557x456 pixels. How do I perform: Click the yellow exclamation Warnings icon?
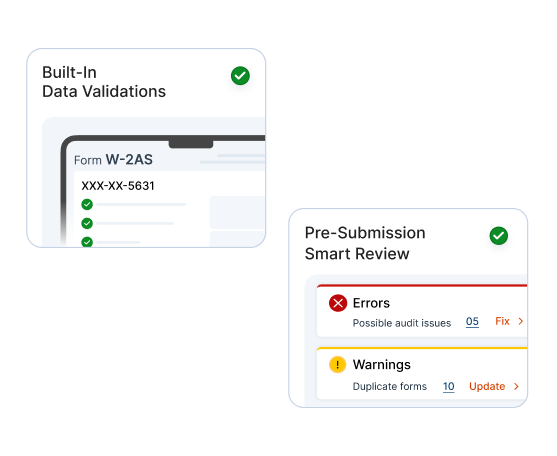(x=337, y=364)
